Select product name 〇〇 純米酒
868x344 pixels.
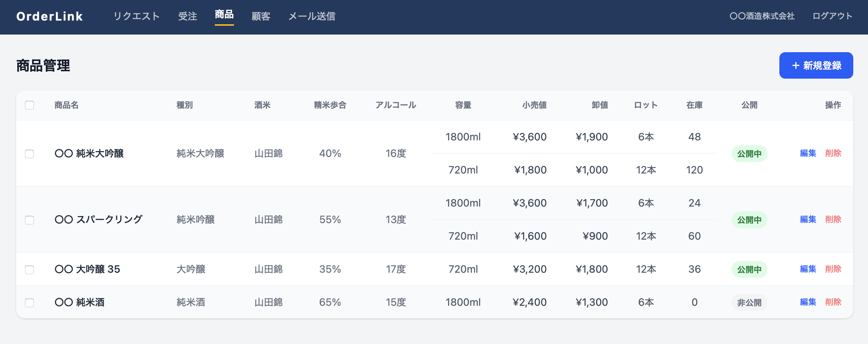79,302
